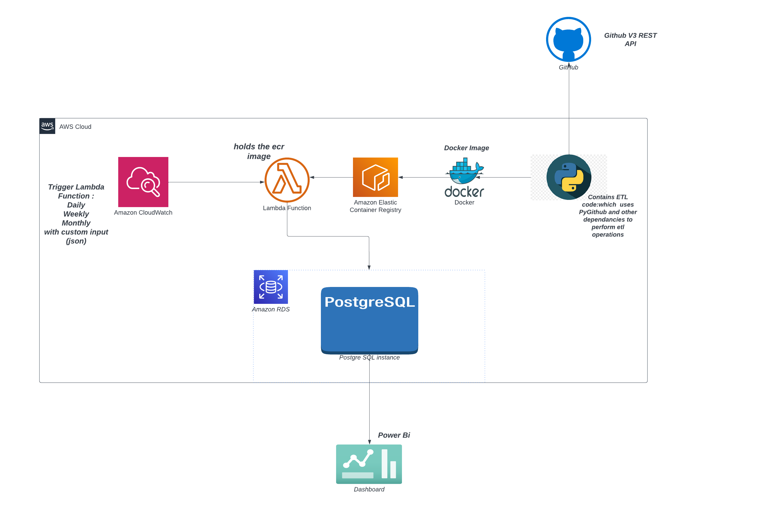This screenshot has height=532, width=760.
Task: Click the 'Docker Image' caption
Action: tap(466, 148)
